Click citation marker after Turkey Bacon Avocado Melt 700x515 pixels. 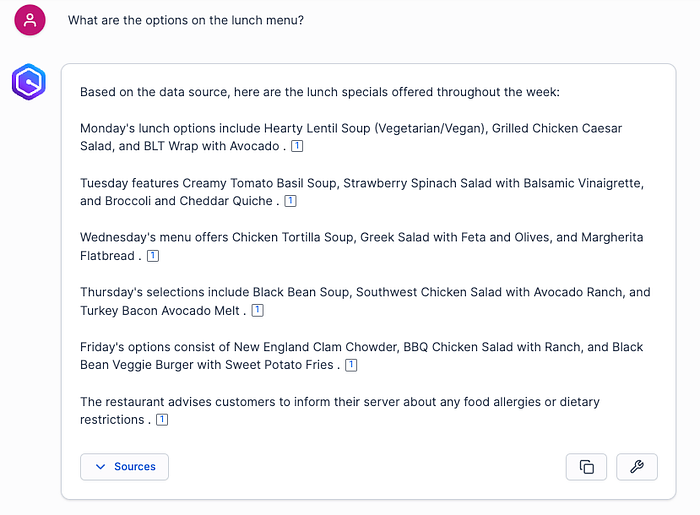(257, 311)
